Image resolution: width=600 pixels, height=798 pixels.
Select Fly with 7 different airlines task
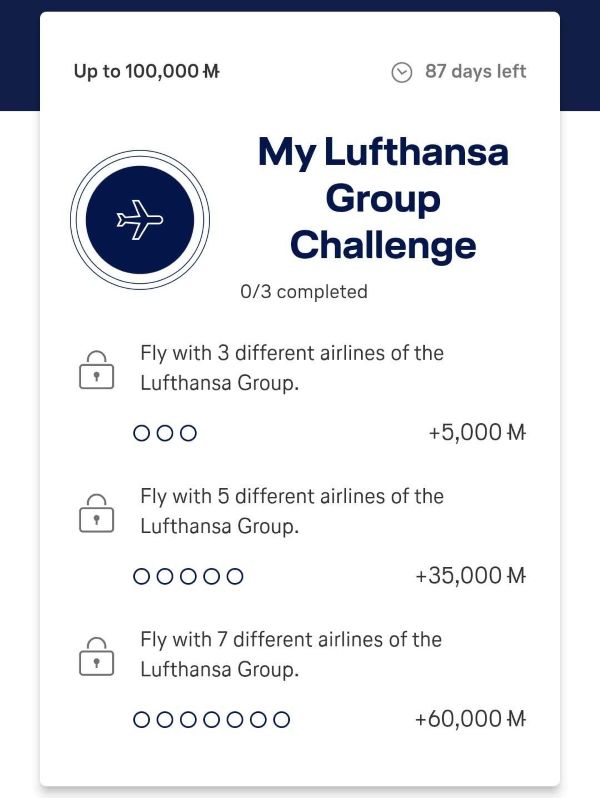pyautogui.click(x=292, y=653)
